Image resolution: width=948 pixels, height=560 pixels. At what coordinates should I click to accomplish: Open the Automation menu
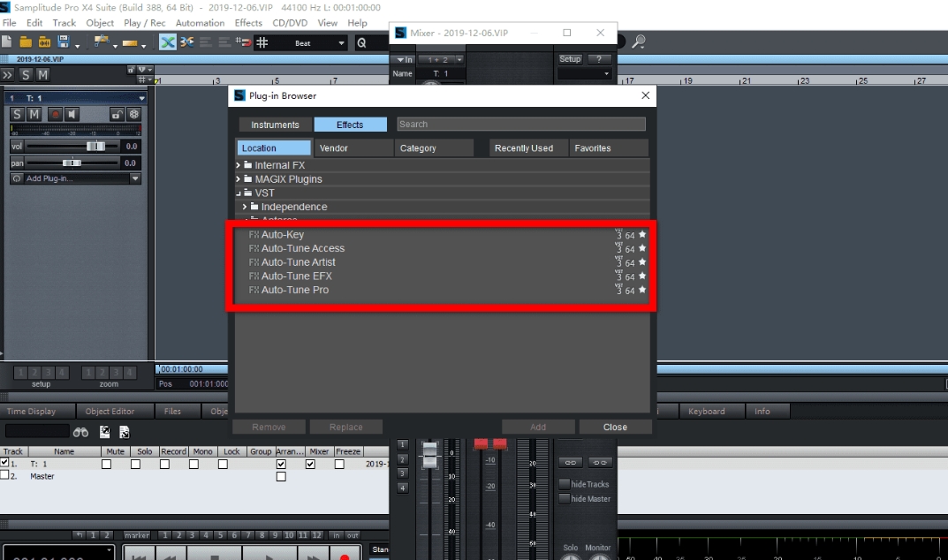[200, 23]
